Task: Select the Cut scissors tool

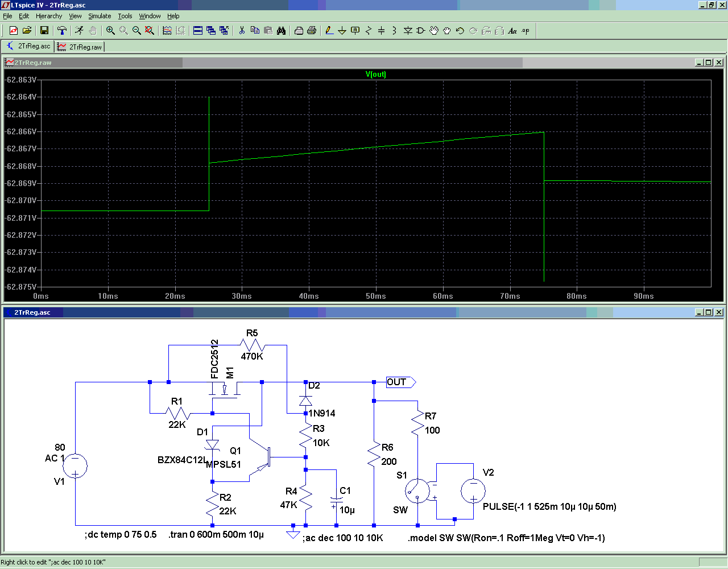Action: (x=242, y=31)
